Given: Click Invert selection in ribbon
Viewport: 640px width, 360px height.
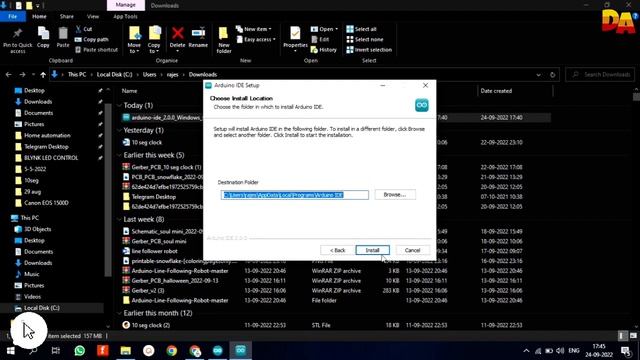Looking at the screenshot, I should click(x=369, y=50).
